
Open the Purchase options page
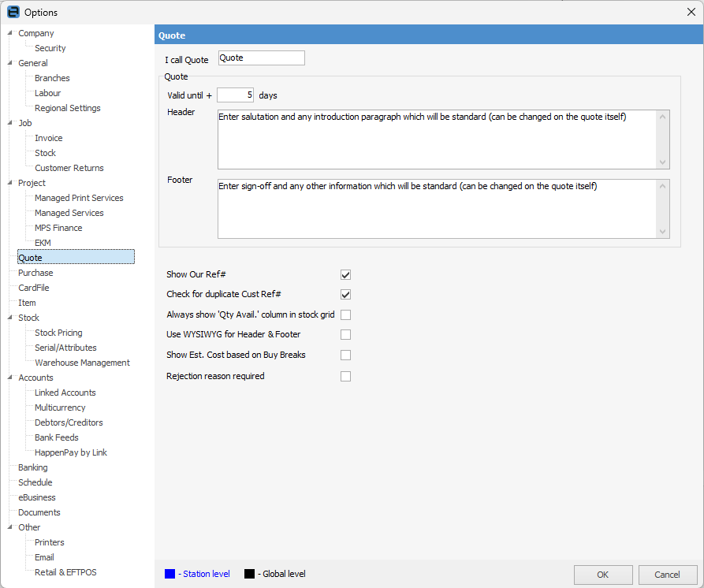click(35, 273)
